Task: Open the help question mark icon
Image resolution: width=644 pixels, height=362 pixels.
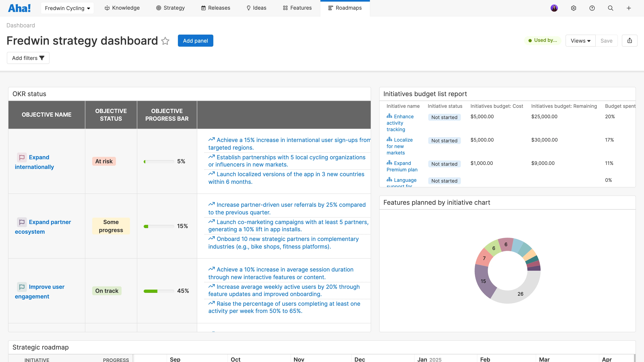Action: (x=592, y=8)
